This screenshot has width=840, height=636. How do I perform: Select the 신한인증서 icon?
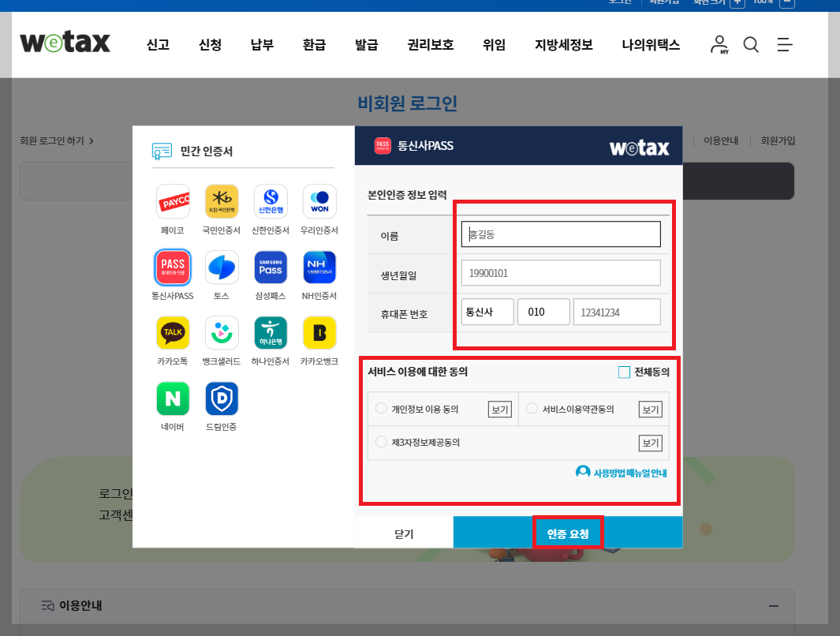271,201
